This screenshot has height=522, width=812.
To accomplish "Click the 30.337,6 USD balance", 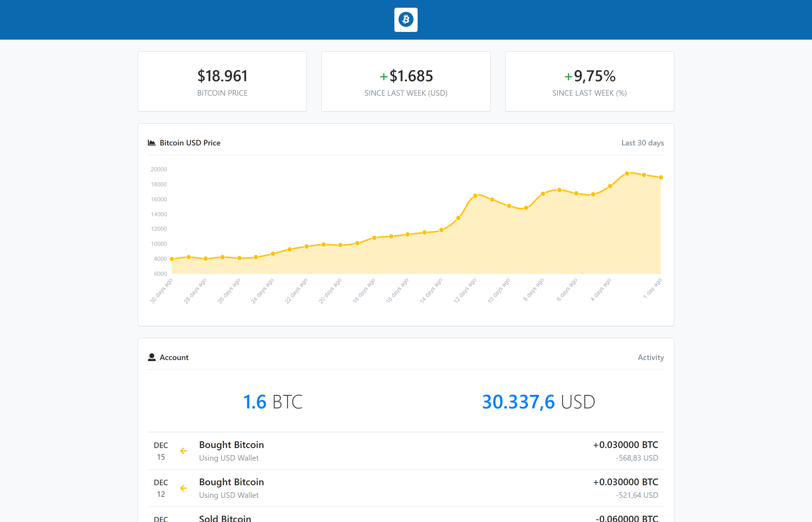I will pos(538,401).
